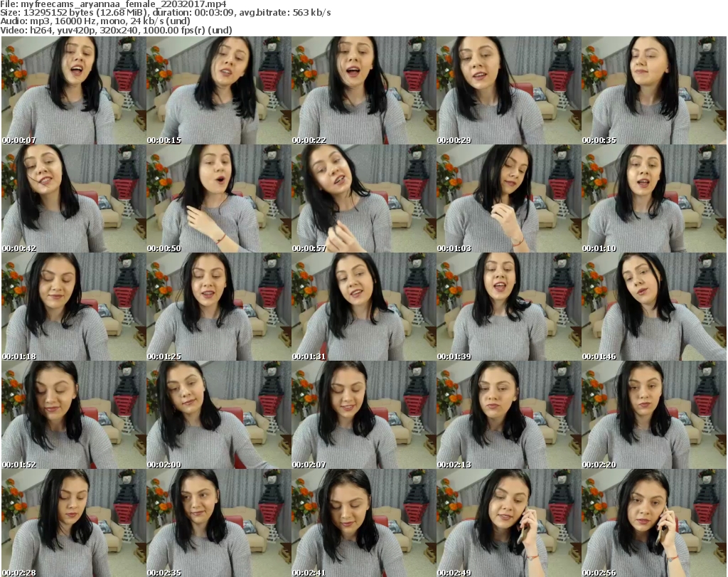Select the thumbnail timestamped 00:02:00
The height and width of the screenshot is (577, 728).
219,415
